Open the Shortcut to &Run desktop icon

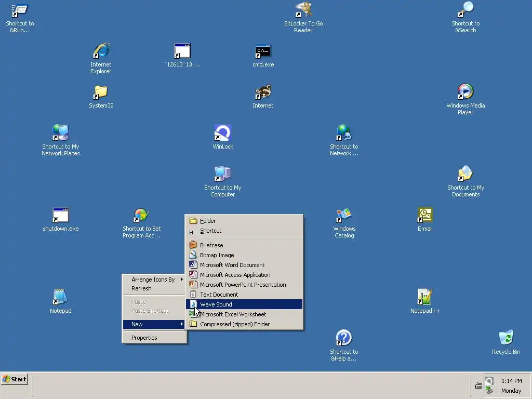pos(20,18)
